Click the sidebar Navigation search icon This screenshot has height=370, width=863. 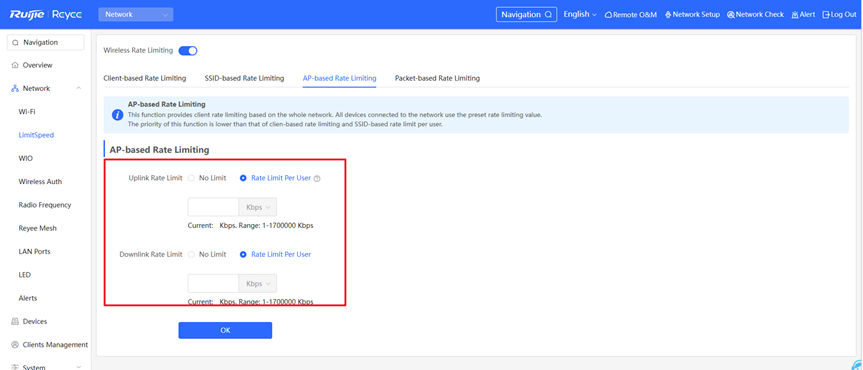[15, 42]
